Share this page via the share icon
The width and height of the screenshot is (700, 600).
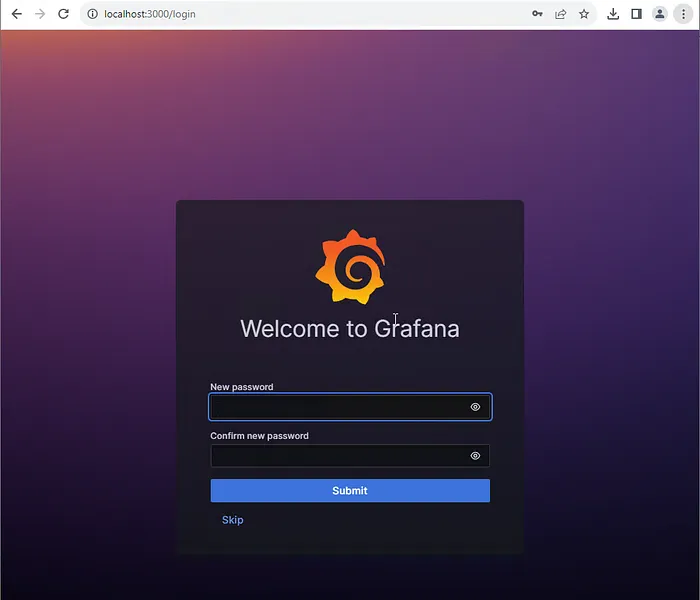click(x=561, y=14)
